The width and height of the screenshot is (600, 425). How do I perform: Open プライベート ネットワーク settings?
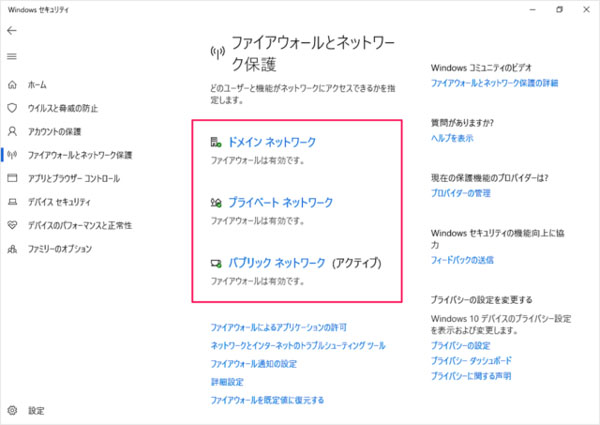tap(280, 202)
